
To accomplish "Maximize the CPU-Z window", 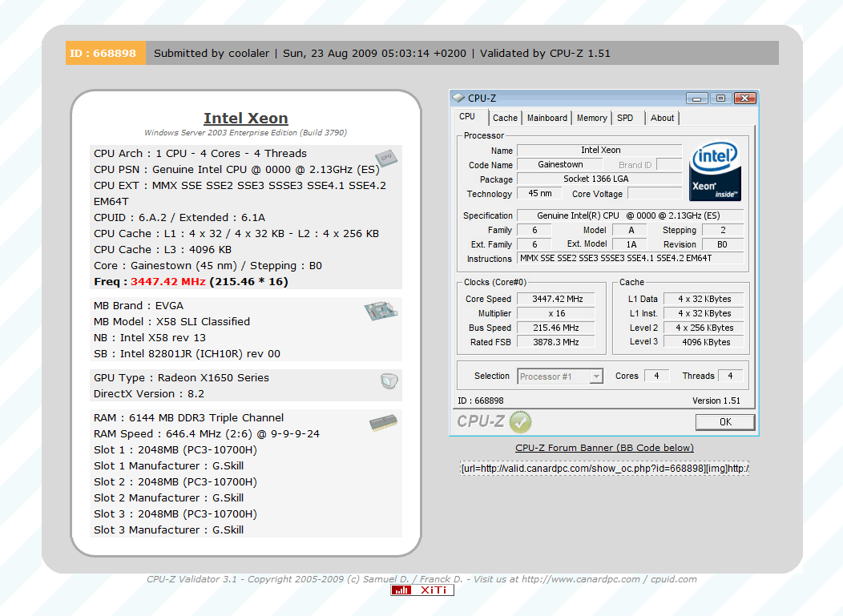I will (x=721, y=99).
